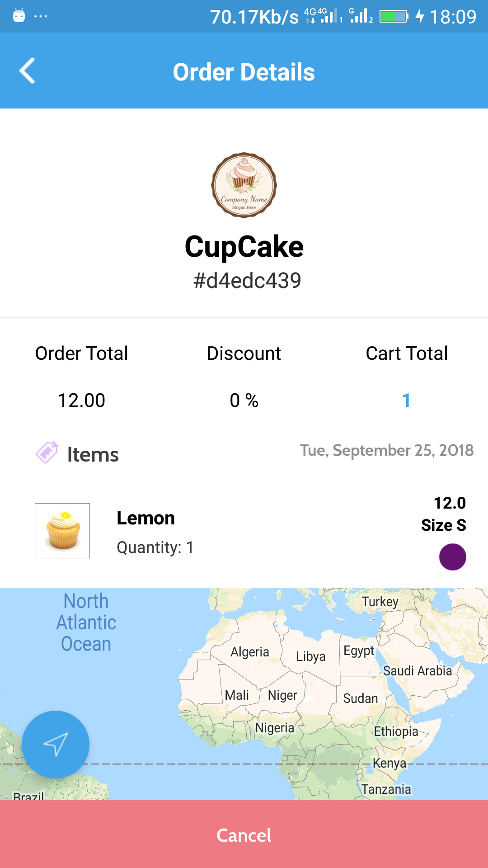Tap the back arrow icon

[28, 71]
